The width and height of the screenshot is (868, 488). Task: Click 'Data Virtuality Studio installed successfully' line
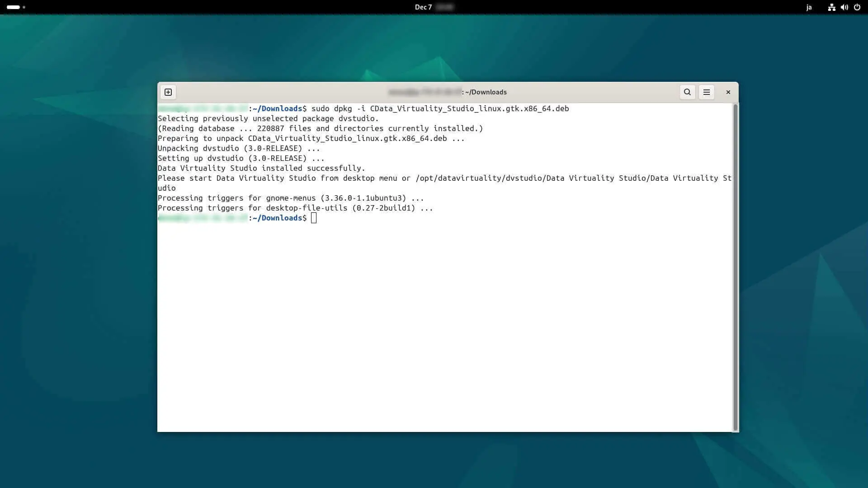261,168
